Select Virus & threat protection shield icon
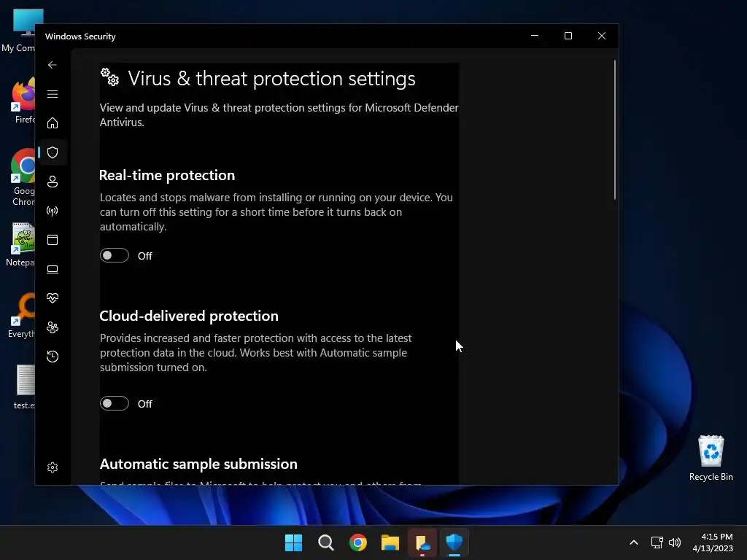This screenshot has height=560, width=747. click(x=53, y=152)
